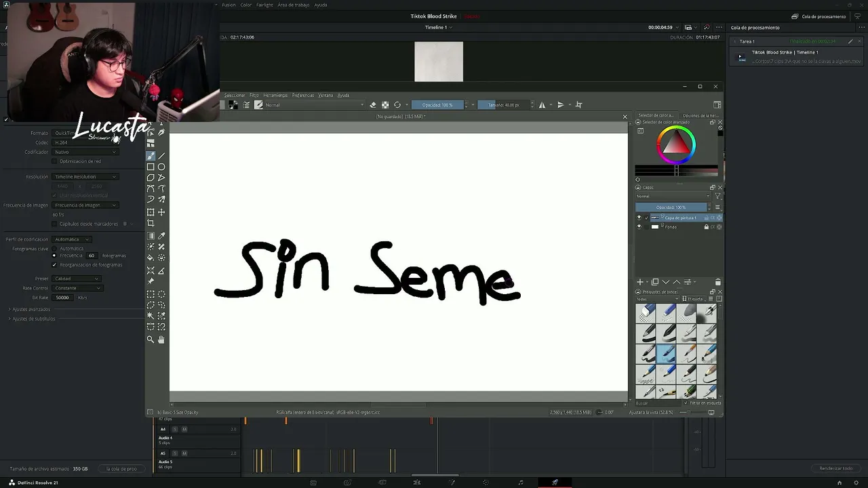Open Área de trabajo menu in Resolve
Screen dimensions: 868x488
294,5
